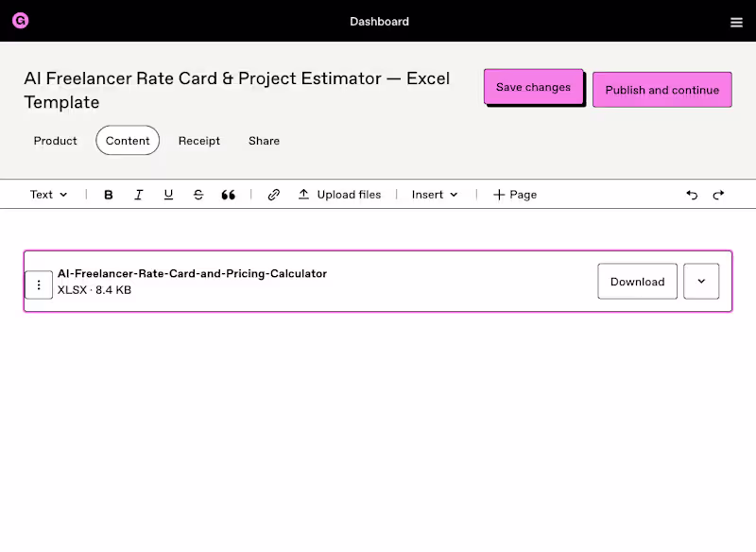Viewport: 756px width, 552px height.
Task: Download the XLSX calculator file
Action: point(637,281)
